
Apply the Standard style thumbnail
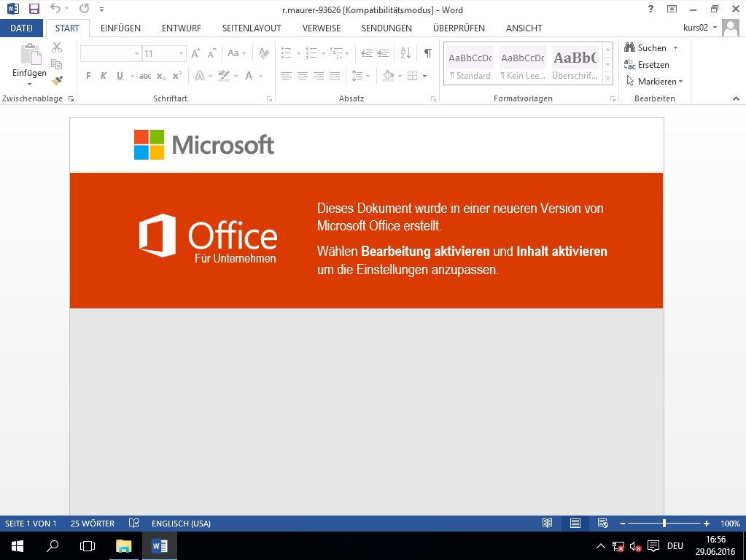point(470,63)
